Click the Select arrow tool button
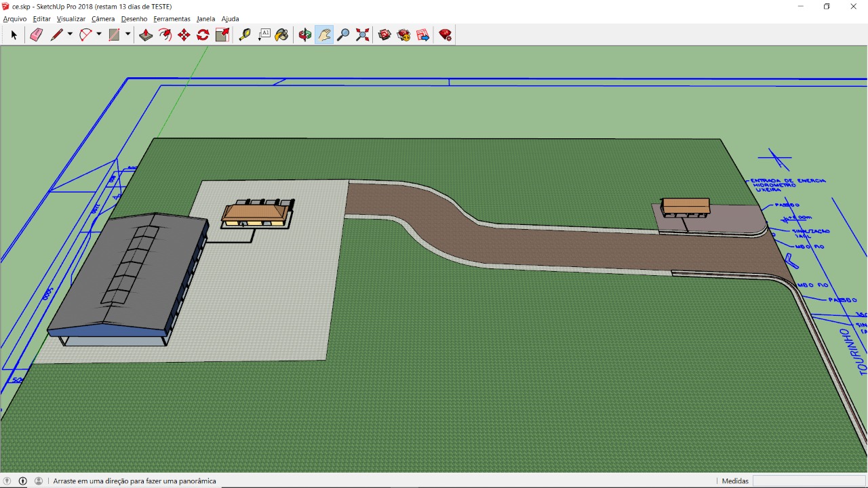The image size is (868, 488). [x=14, y=35]
